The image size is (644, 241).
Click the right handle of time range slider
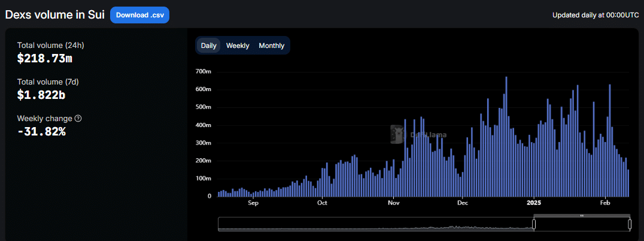630,224
